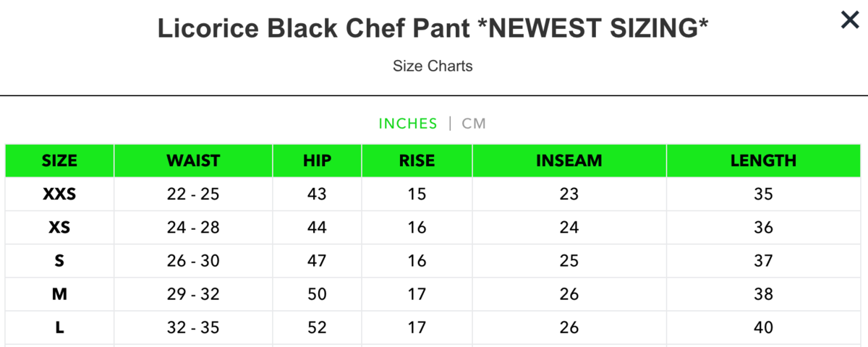Screen dimensions: 868x347
Task: Select the S size row label
Action: [59, 261]
